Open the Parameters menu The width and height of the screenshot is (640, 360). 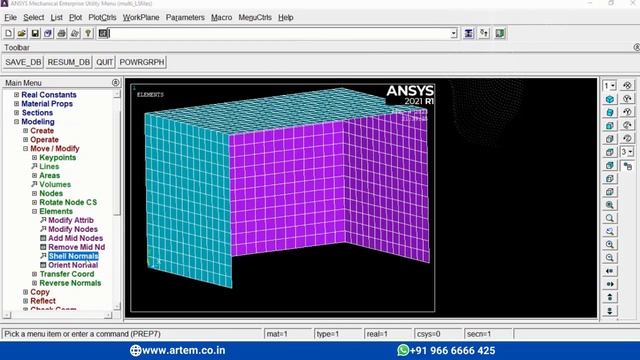(185, 18)
